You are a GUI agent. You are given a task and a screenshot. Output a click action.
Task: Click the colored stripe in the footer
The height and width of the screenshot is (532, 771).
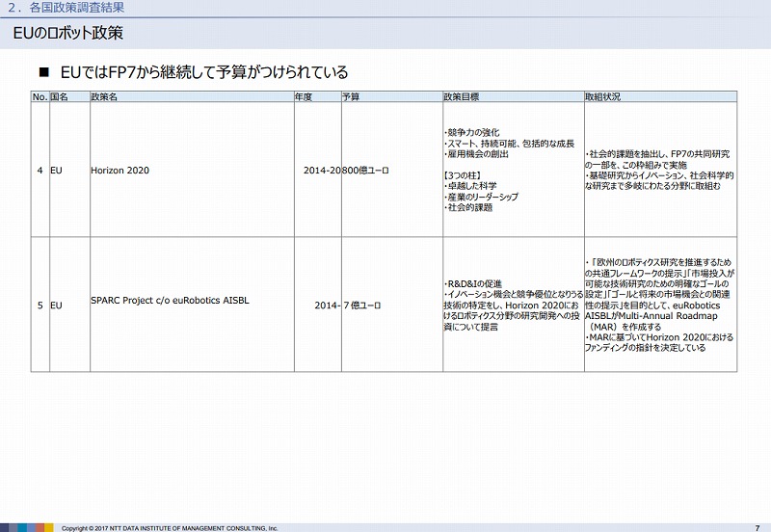pos(26,527)
